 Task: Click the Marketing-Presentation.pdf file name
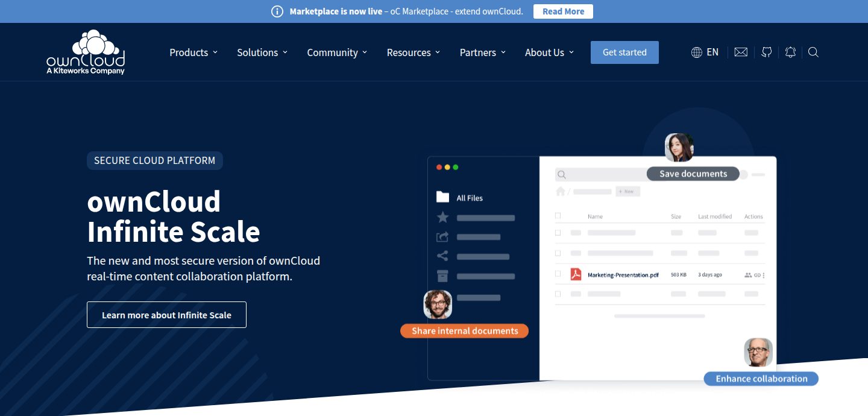pos(623,275)
